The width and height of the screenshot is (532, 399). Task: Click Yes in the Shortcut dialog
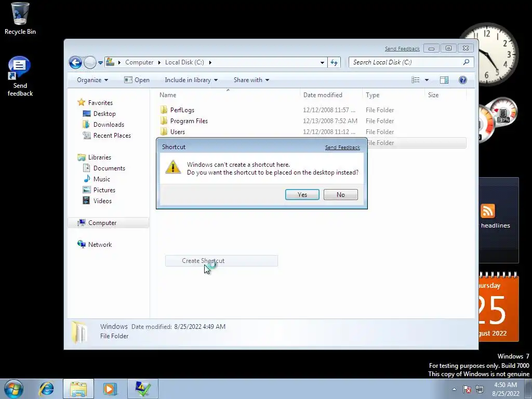click(302, 195)
